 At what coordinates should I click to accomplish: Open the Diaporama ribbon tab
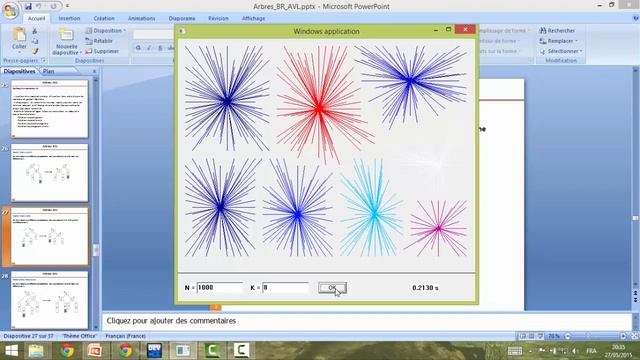pyautogui.click(x=182, y=18)
